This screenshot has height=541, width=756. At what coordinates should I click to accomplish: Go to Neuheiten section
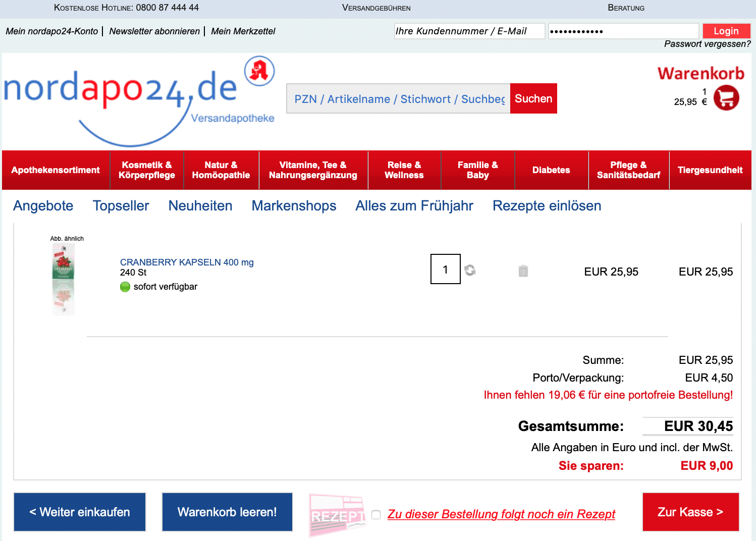coord(200,206)
